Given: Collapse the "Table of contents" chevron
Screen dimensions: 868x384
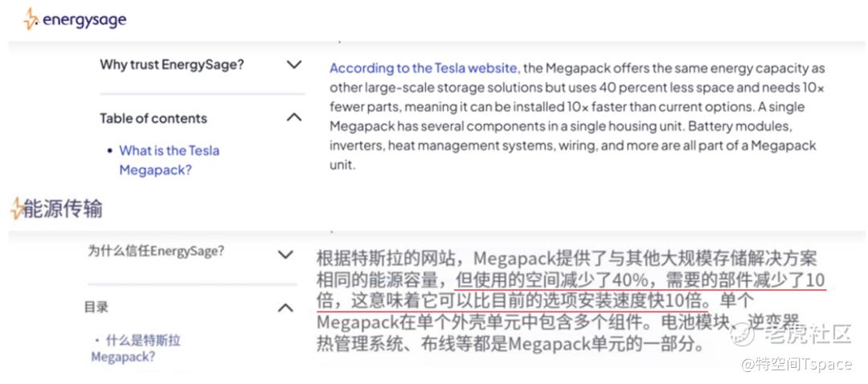Looking at the screenshot, I should pyautogui.click(x=294, y=117).
